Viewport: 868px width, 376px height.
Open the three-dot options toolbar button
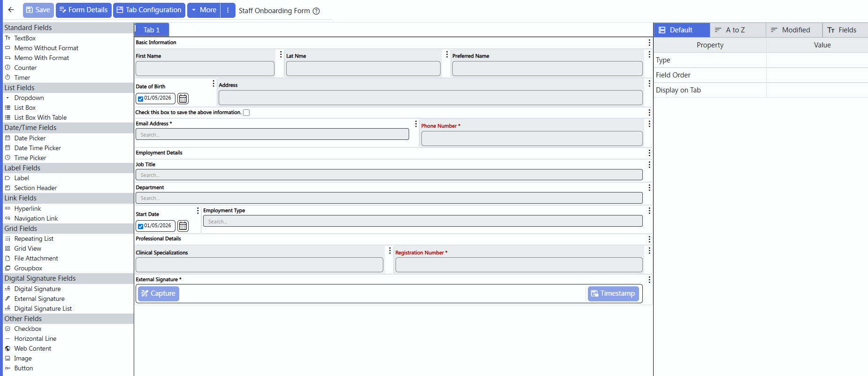[x=228, y=10]
